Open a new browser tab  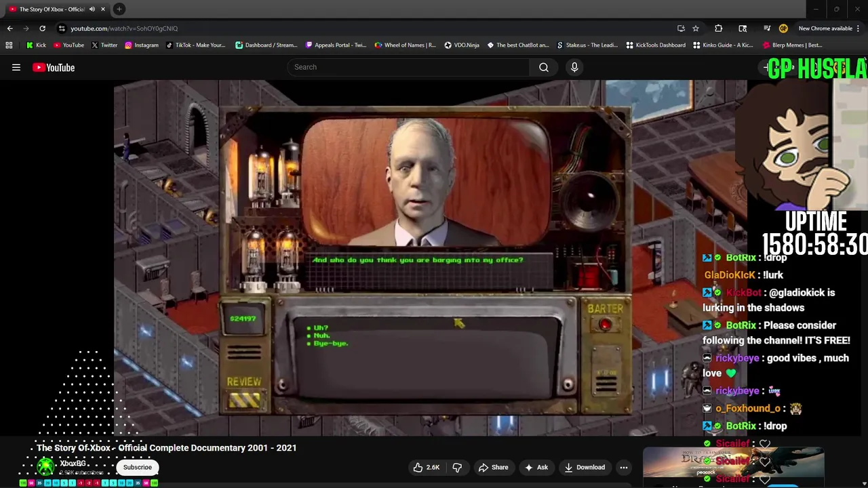119,9
